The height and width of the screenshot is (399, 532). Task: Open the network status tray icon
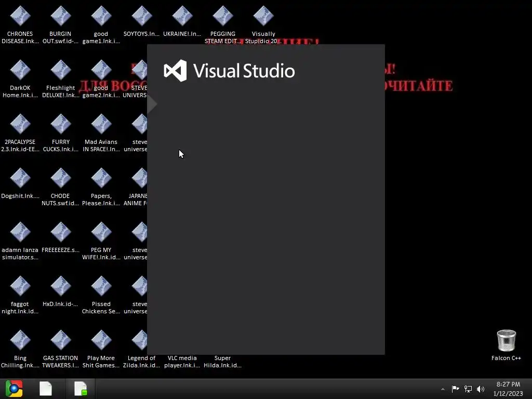coord(468,389)
